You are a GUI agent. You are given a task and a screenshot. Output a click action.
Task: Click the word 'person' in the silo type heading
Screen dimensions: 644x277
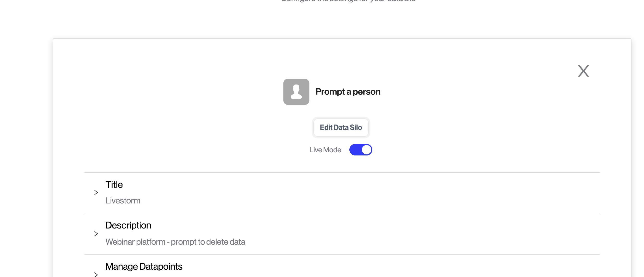point(366,92)
